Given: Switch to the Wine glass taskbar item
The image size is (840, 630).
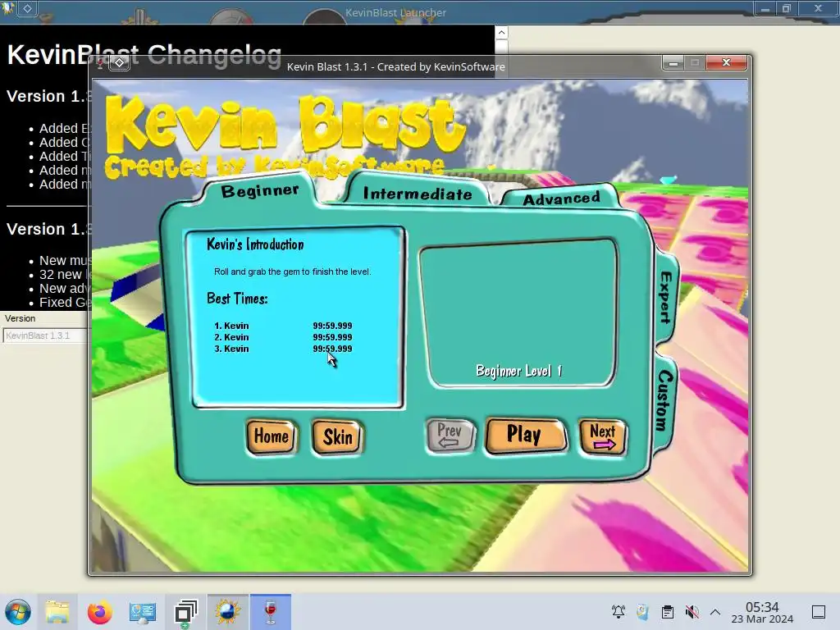Looking at the screenshot, I should [x=271, y=612].
